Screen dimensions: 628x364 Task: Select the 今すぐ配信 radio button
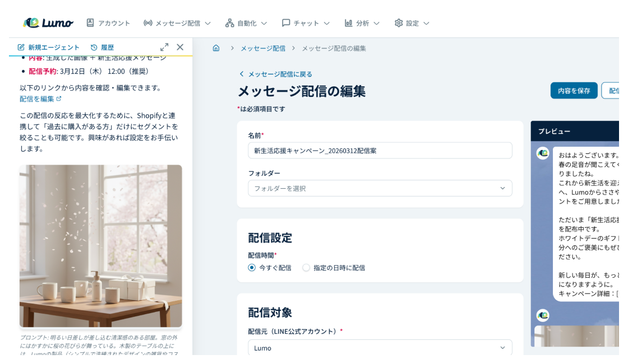point(252,268)
